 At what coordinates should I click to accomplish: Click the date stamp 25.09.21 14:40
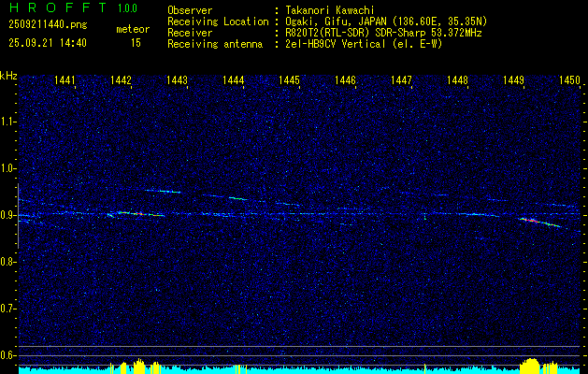48,43
